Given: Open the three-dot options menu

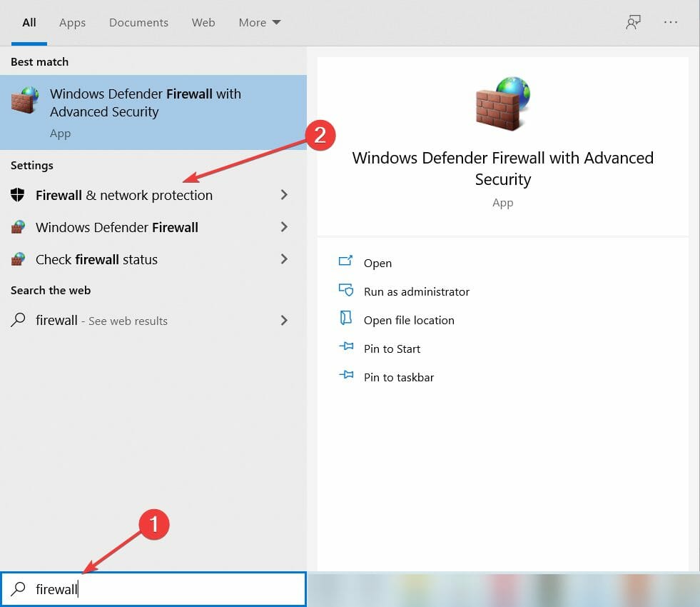Looking at the screenshot, I should point(671,22).
